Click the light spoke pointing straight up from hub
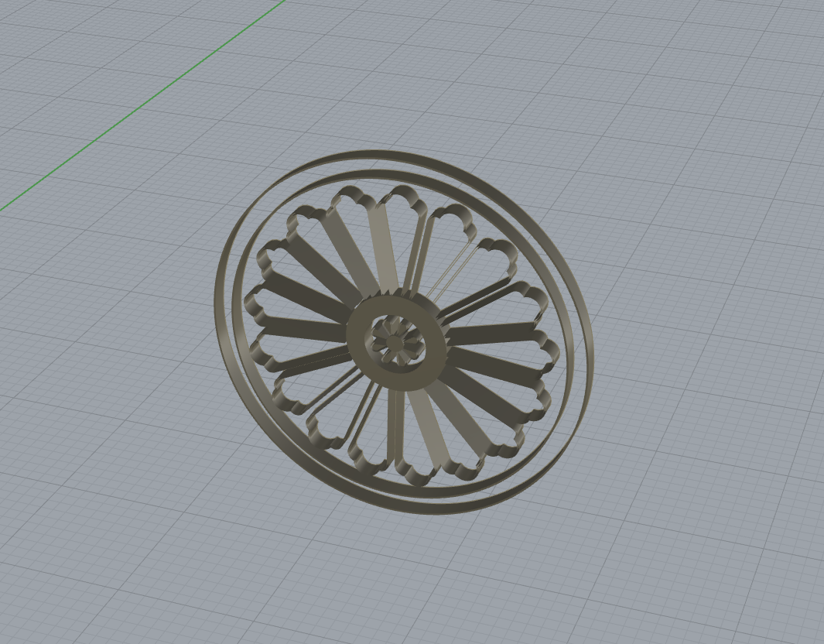This screenshot has height=644, width=824. pyautogui.click(x=385, y=248)
